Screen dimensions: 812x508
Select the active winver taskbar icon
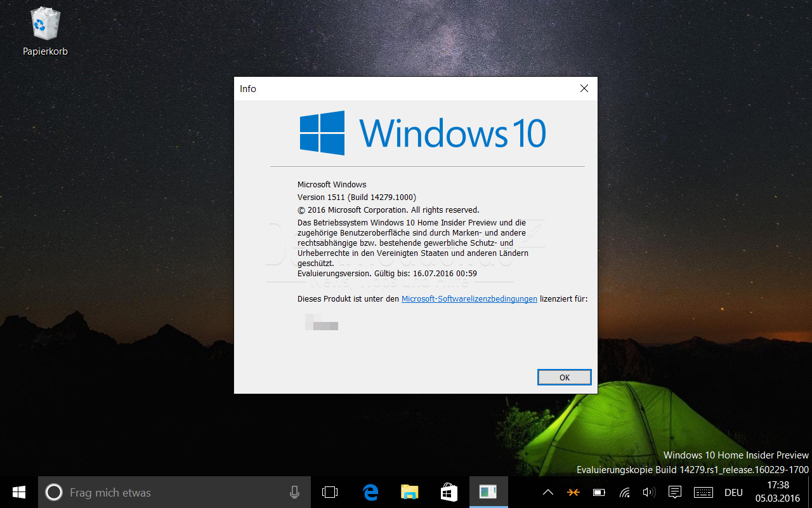(x=488, y=492)
